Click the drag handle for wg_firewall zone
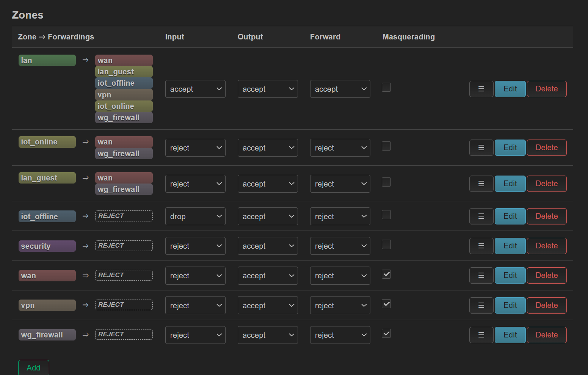 tap(481, 335)
